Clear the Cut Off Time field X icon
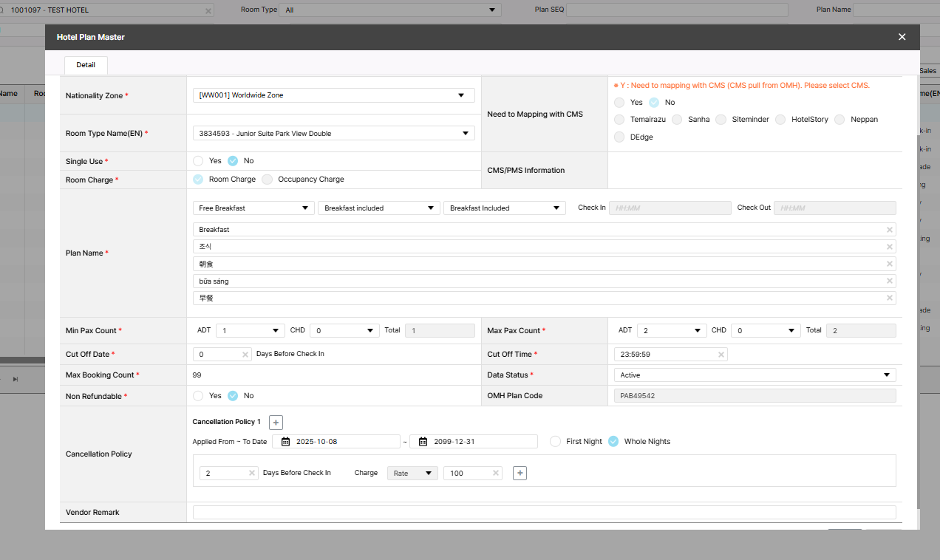Image resolution: width=940 pixels, height=560 pixels. [721, 355]
